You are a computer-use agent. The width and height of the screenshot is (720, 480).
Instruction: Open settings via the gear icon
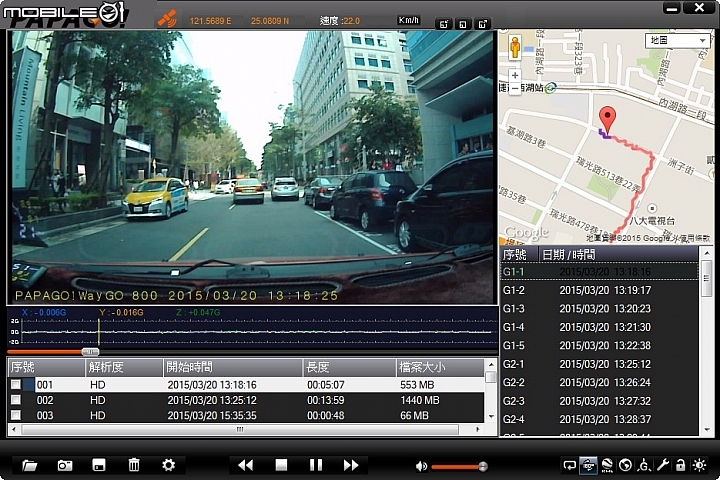(169, 465)
